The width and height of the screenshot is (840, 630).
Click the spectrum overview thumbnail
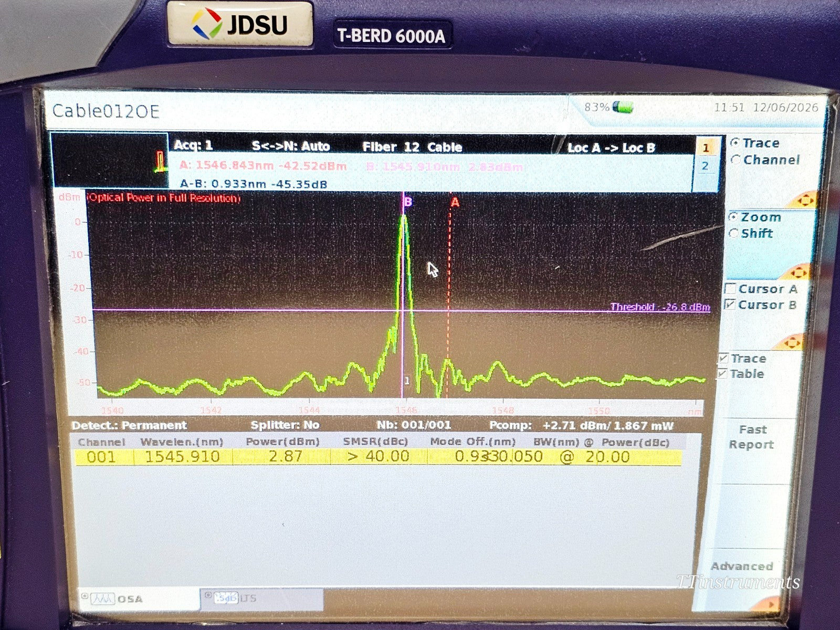[109, 160]
